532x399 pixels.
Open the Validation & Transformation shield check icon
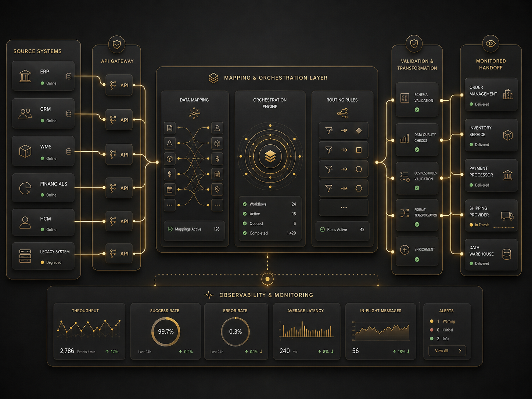(414, 44)
